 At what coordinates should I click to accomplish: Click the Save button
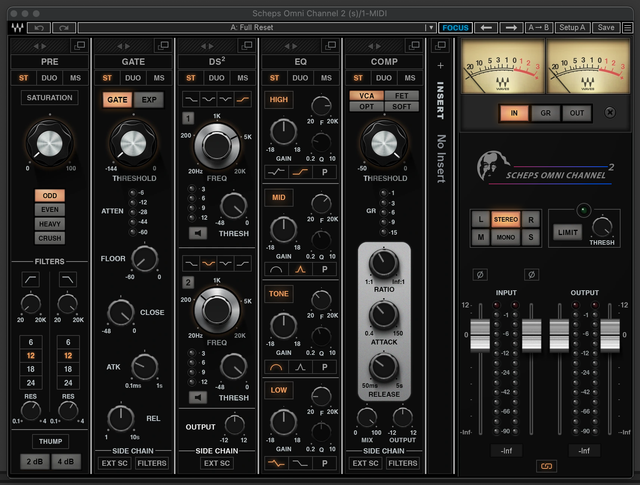[606, 27]
